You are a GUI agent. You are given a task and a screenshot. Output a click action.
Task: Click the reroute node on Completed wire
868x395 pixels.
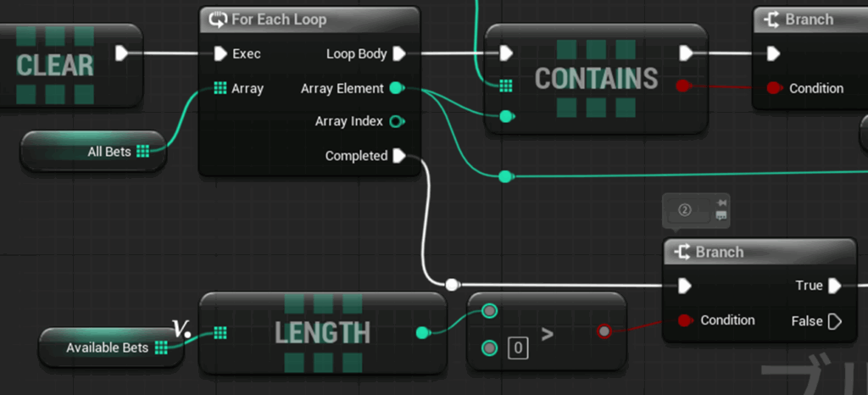[453, 285]
